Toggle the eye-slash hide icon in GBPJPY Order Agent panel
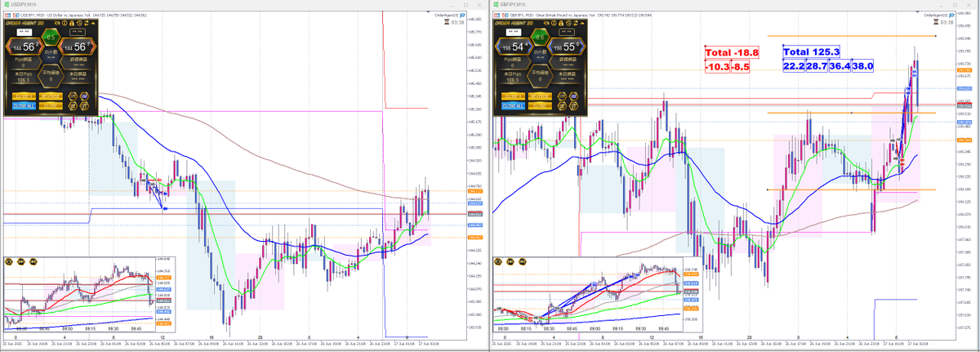Screen dimensions: 980x352 (x=546, y=23)
